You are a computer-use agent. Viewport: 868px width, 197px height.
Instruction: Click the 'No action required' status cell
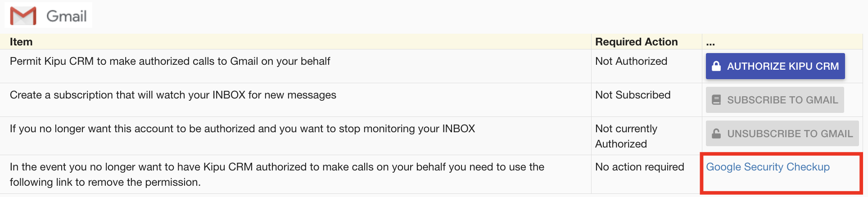639,167
